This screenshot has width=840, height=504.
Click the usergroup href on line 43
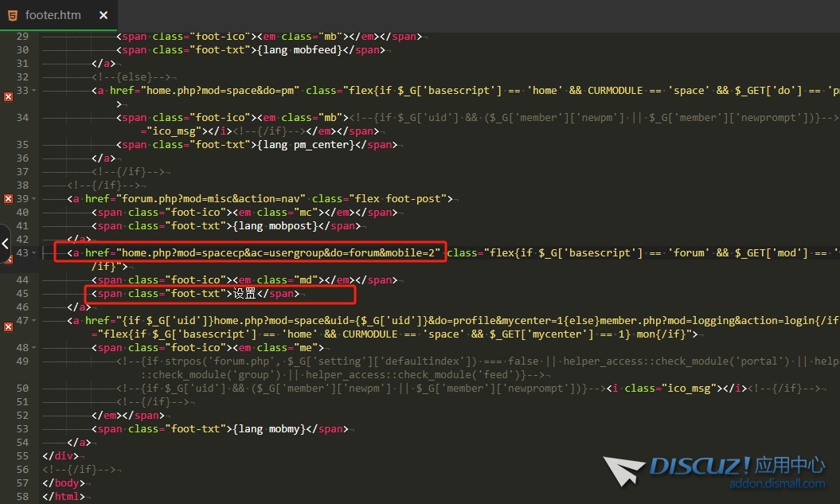(x=278, y=253)
